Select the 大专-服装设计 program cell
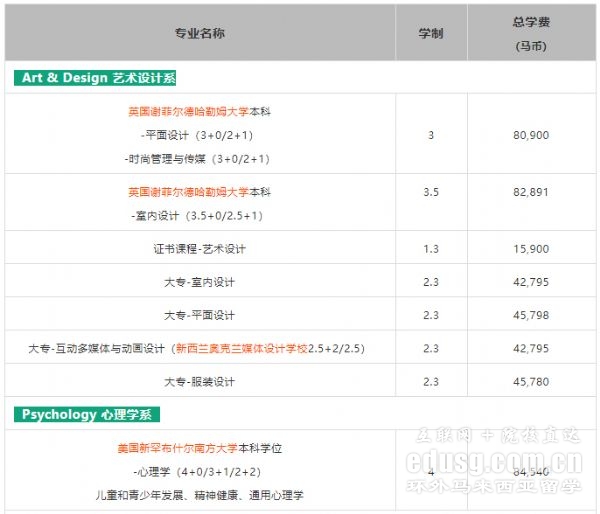Viewport: 600px width, 514px height. (199, 381)
